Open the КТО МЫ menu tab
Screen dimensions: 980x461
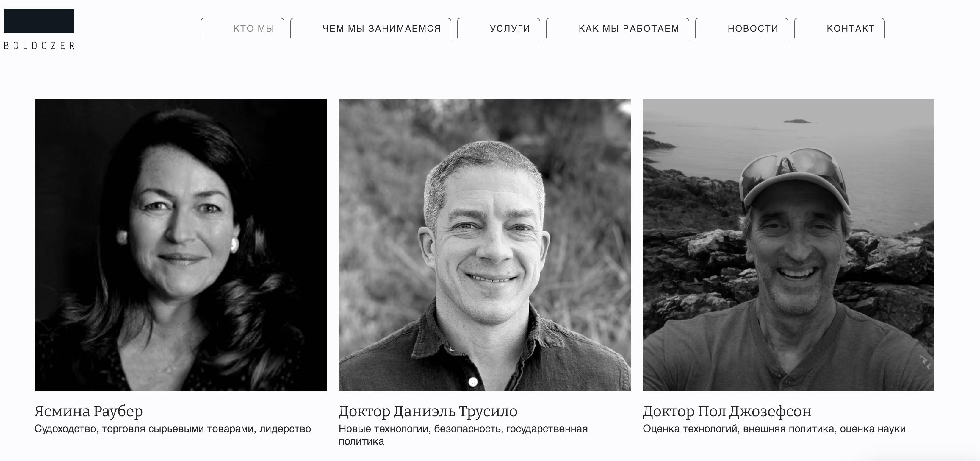pyautogui.click(x=242, y=28)
